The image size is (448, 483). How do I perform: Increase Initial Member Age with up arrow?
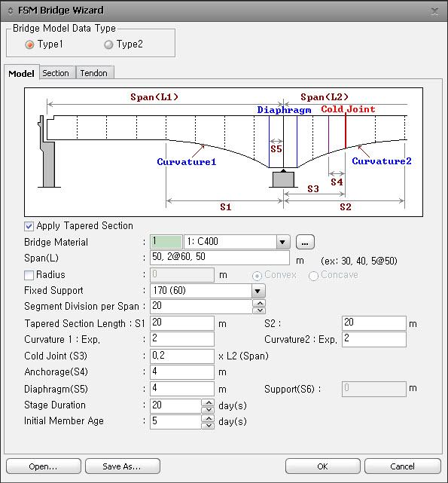coord(209,419)
